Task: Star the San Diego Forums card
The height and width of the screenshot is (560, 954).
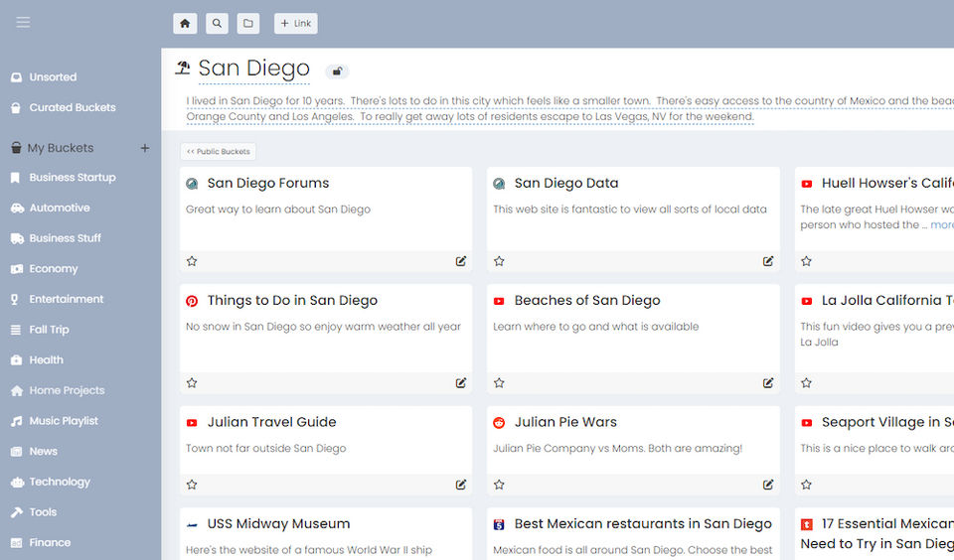Action: pos(192,261)
